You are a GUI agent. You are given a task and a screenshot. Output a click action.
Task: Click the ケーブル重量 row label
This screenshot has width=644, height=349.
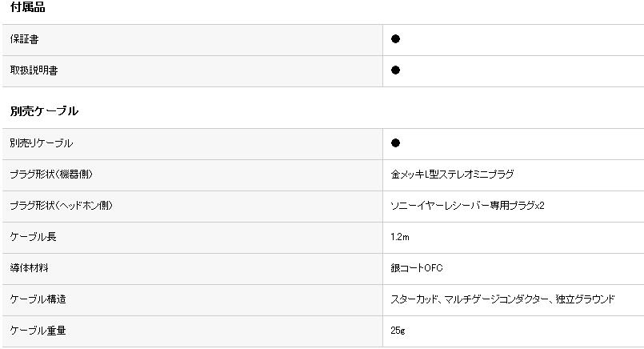(x=38, y=331)
